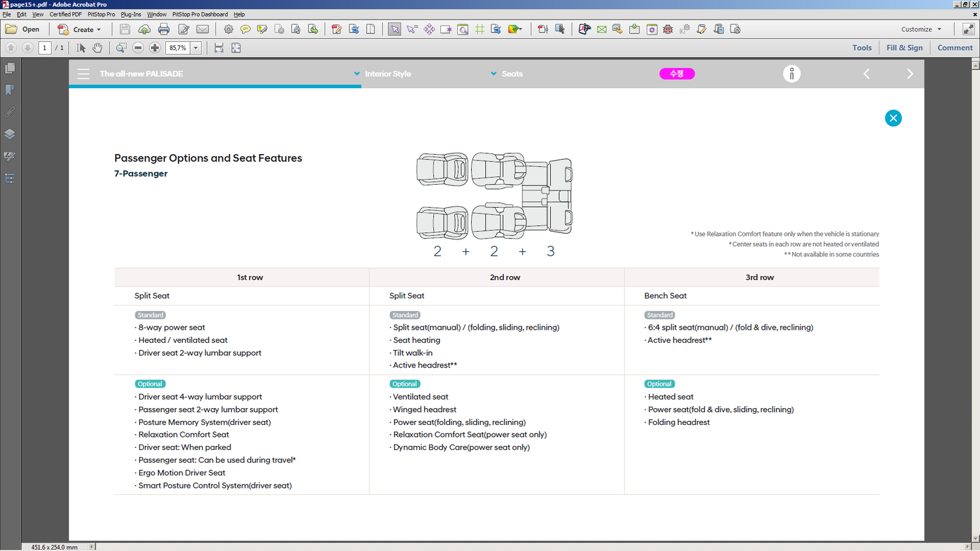The image size is (980, 551).
Task: Click the green envelope toolbar icon
Action: pos(602,29)
